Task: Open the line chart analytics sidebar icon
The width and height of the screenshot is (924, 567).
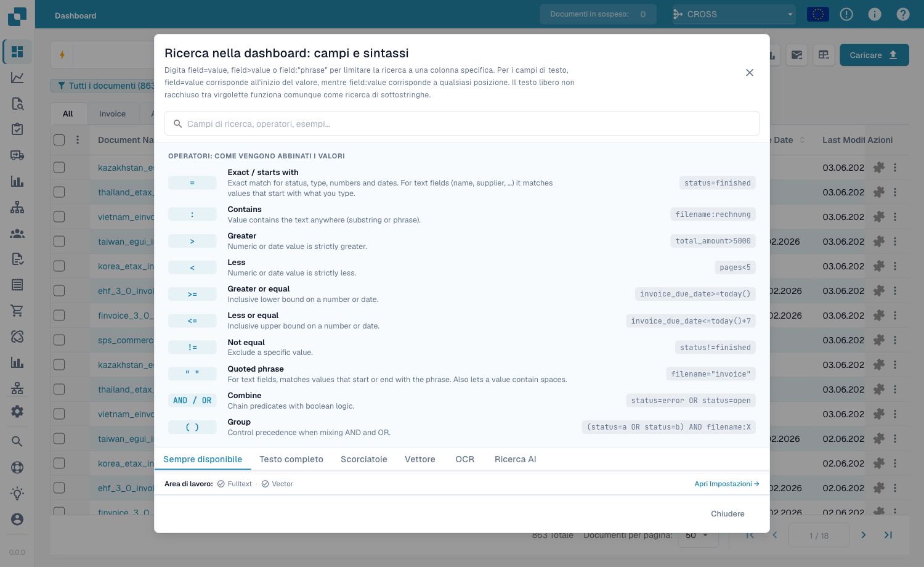Action: (17, 78)
